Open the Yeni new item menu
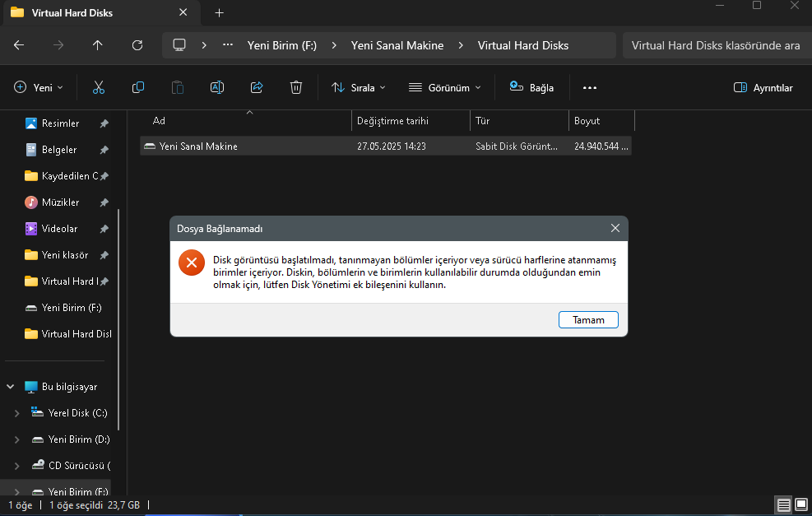The image size is (812, 516). [39, 87]
